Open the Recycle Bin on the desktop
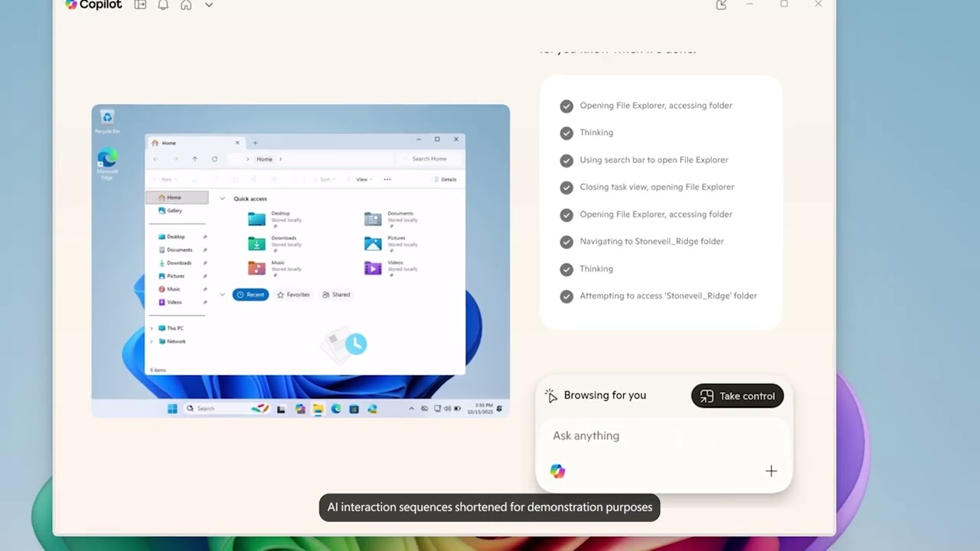 pyautogui.click(x=107, y=119)
